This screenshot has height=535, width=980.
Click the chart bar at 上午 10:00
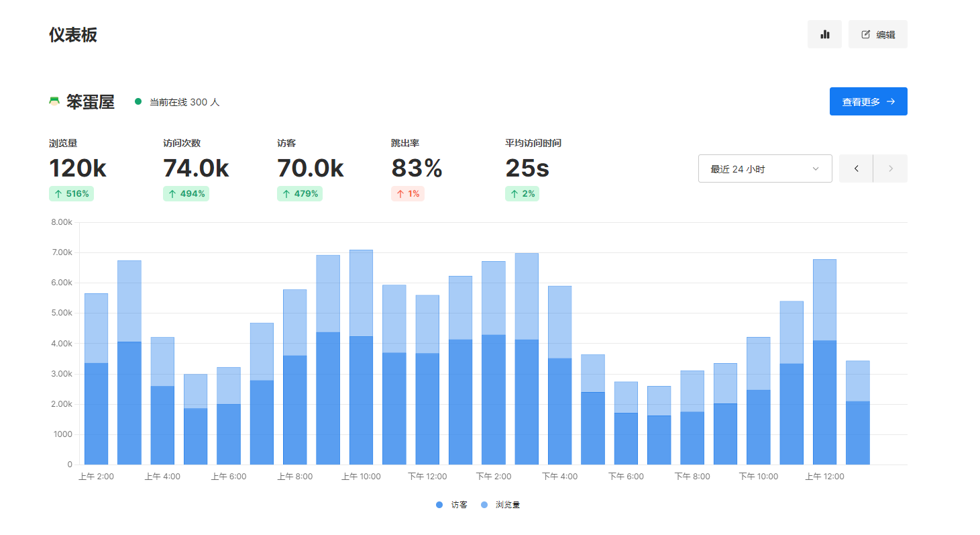(361, 376)
